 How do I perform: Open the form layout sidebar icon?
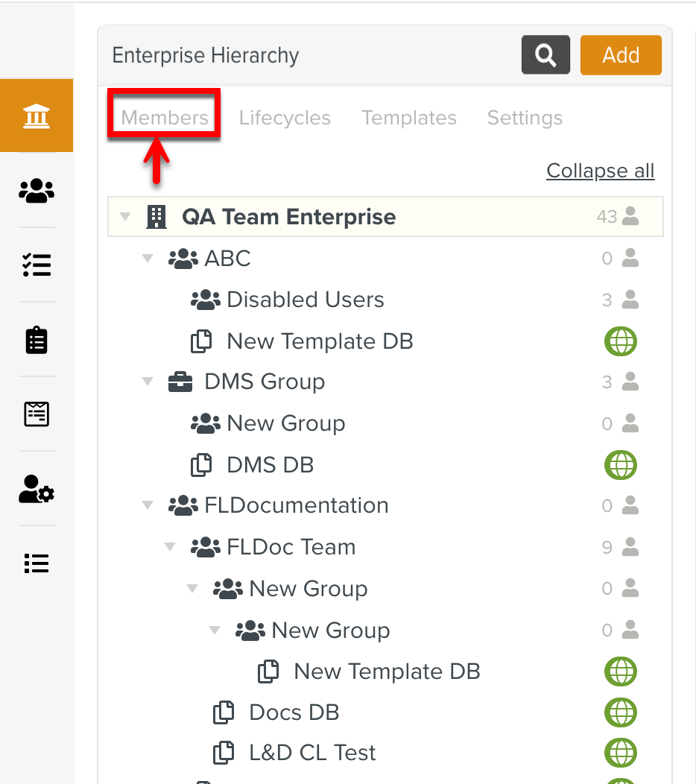point(37,414)
